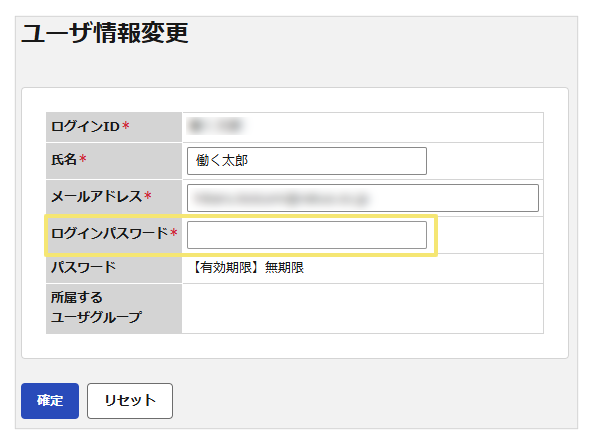The height and width of the screenshot is (442, 597).
Task: Click the 所属するユーザグループ label cell
Action: [x=114, y=308]
